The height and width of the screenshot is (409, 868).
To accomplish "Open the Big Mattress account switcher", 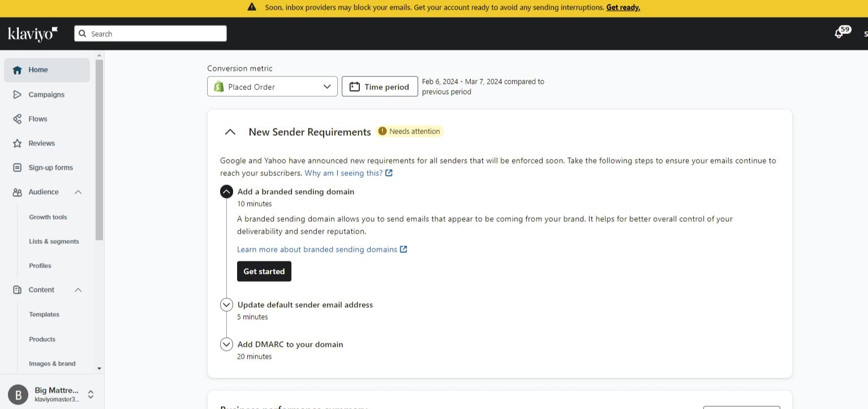I will [90, 394].
